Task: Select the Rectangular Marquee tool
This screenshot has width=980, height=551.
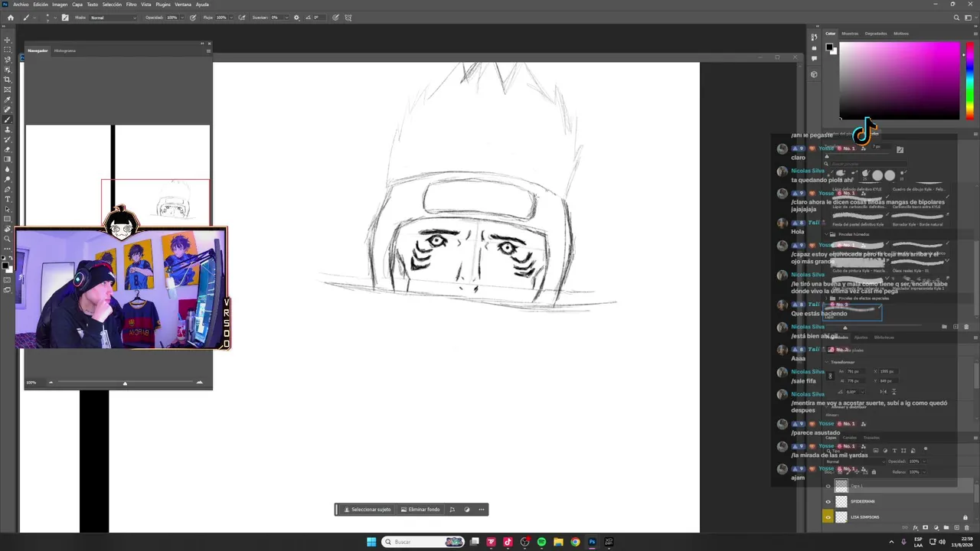Action: (x=8, y=50)
